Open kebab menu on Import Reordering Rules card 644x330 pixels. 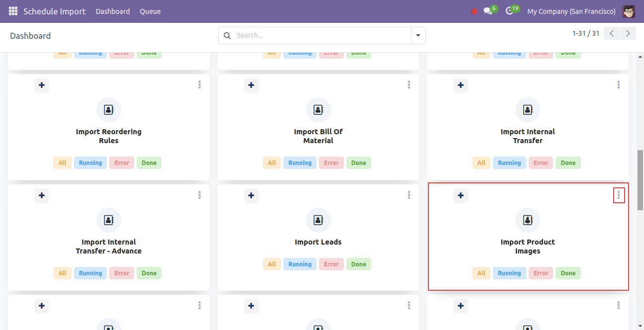[199, 85]
